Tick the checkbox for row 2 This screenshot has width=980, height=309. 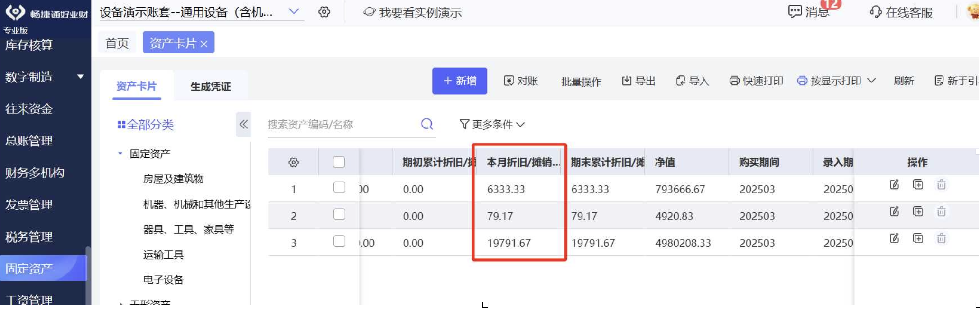pyautogui.click(x=339, y=215)
